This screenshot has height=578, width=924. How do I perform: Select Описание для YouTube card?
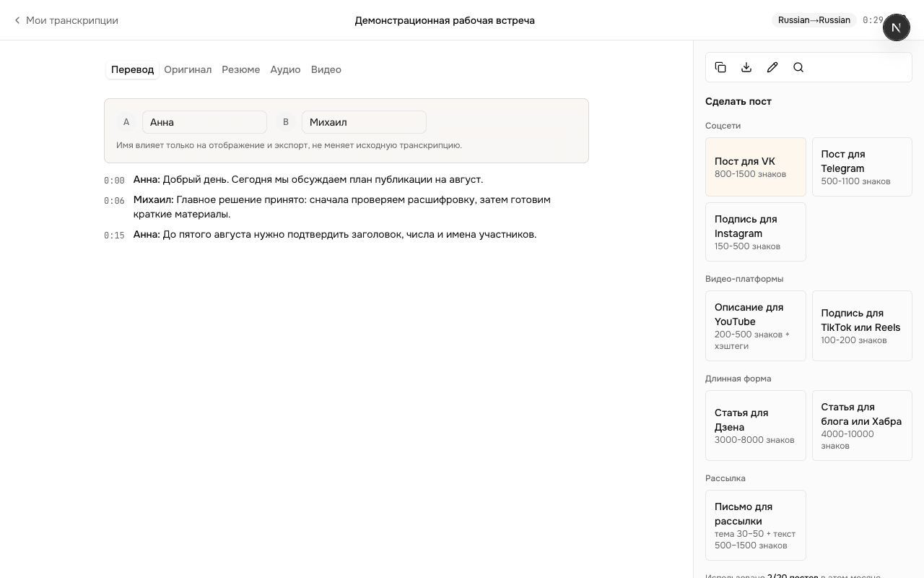coord(755,326)
